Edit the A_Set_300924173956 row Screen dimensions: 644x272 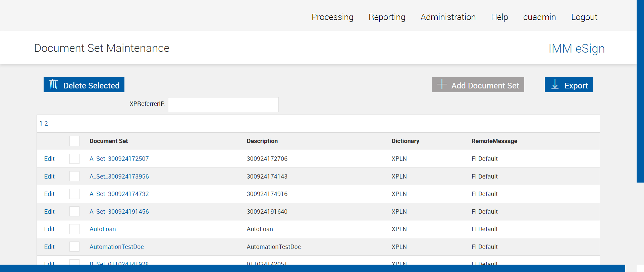[x=49, y=177]
